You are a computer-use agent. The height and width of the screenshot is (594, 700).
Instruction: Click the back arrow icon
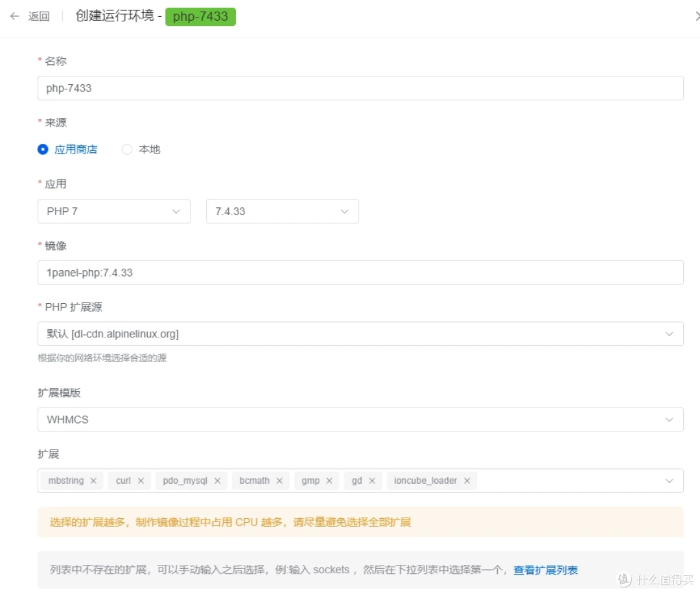(14, 16)
